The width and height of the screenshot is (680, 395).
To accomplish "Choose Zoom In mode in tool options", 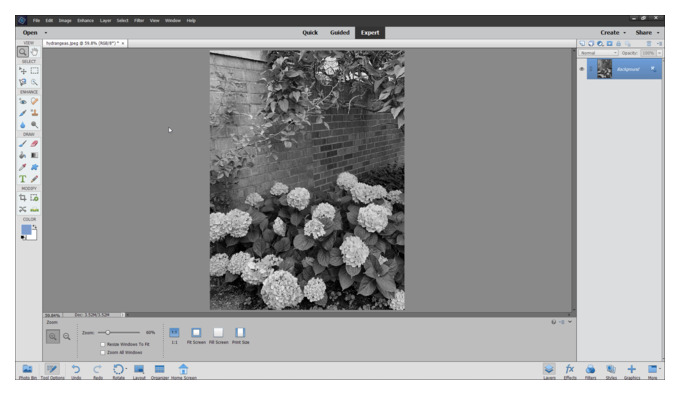I will 53,336.
